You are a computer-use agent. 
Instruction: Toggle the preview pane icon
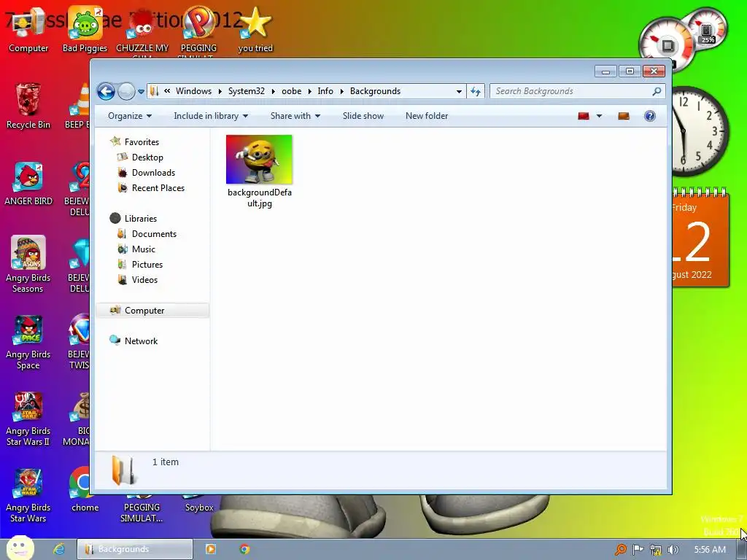pos(624,116)
